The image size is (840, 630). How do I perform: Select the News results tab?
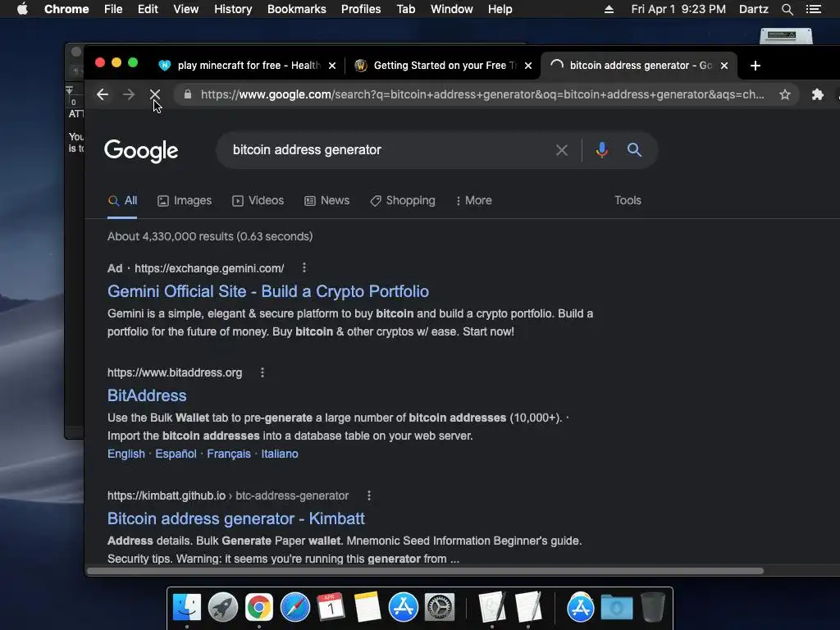(x=326, y=200)
